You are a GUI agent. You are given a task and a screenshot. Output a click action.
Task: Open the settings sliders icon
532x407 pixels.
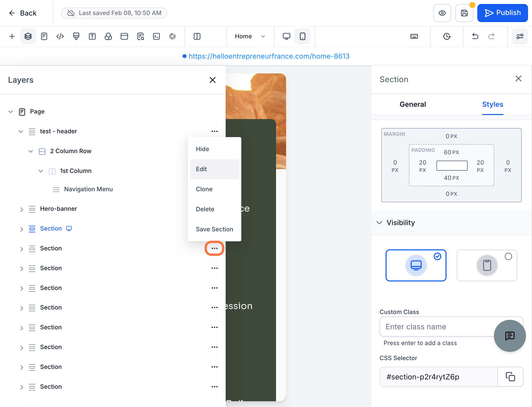520,36
